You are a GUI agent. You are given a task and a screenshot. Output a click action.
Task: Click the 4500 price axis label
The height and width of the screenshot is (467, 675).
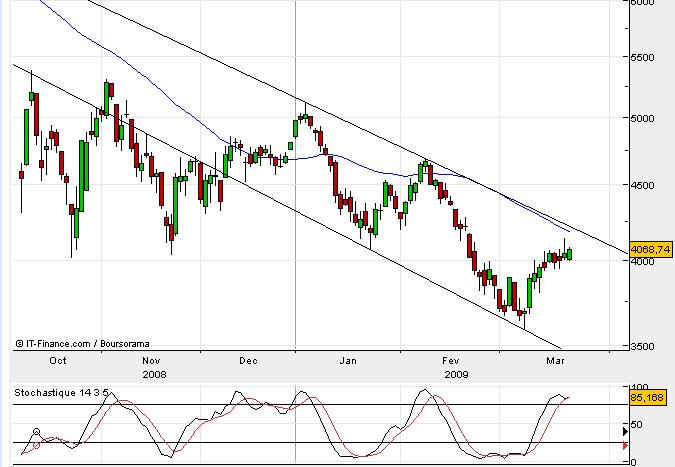click(x=642, y=186)
